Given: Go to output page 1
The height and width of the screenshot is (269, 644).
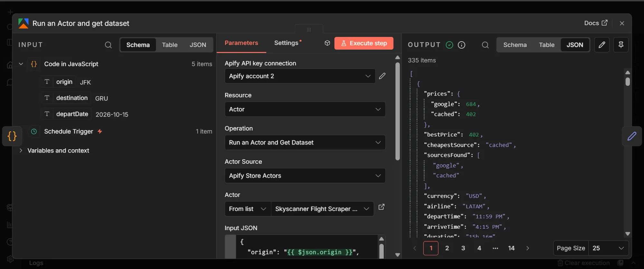Looking at the screenshot, I should (x=431, y=248).
